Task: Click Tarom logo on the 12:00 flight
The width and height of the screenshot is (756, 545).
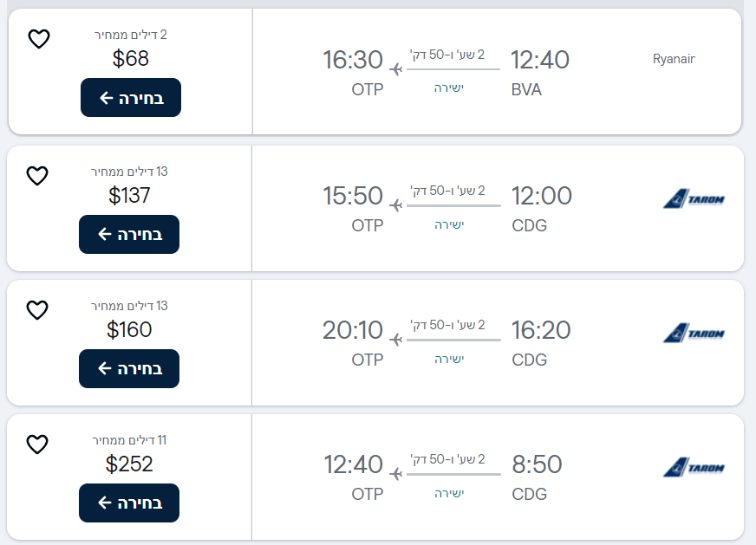Action: pyautogui.click(x=694, y=200)
